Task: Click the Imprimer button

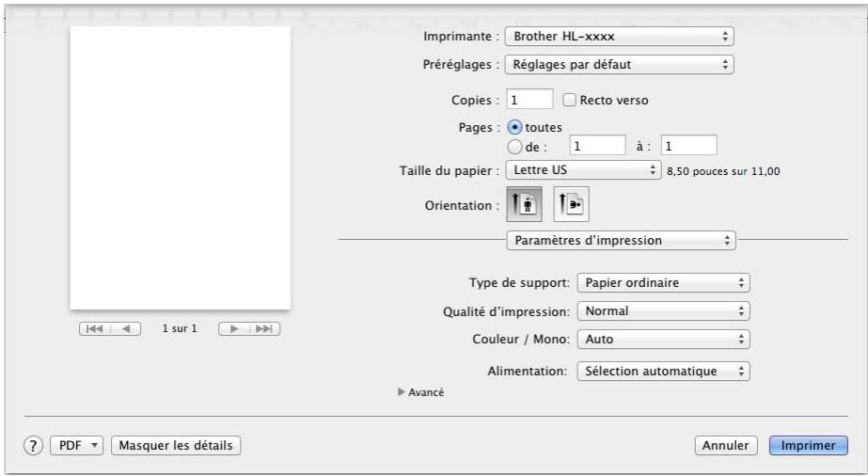Action: pyautogui.click(x=808, y=446)
